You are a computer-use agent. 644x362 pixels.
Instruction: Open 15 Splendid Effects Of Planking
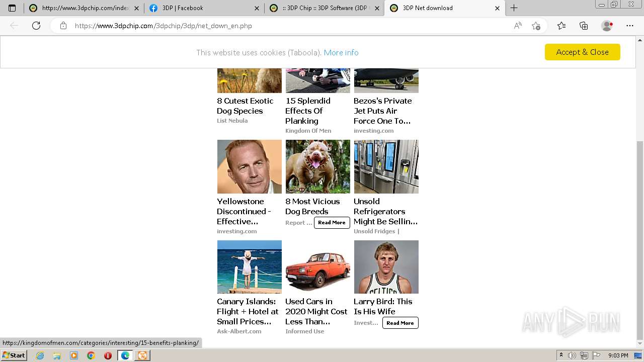[x=308, y=111]
